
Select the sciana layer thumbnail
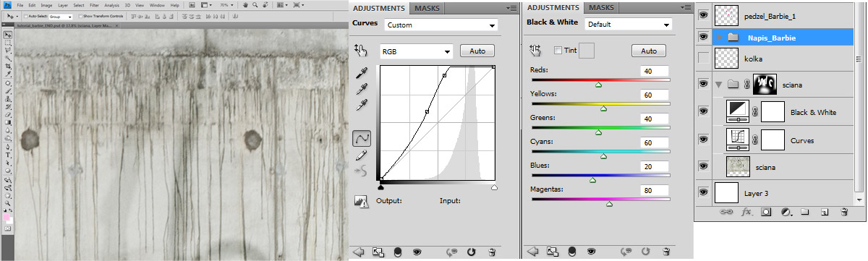(x=738, y=166)
